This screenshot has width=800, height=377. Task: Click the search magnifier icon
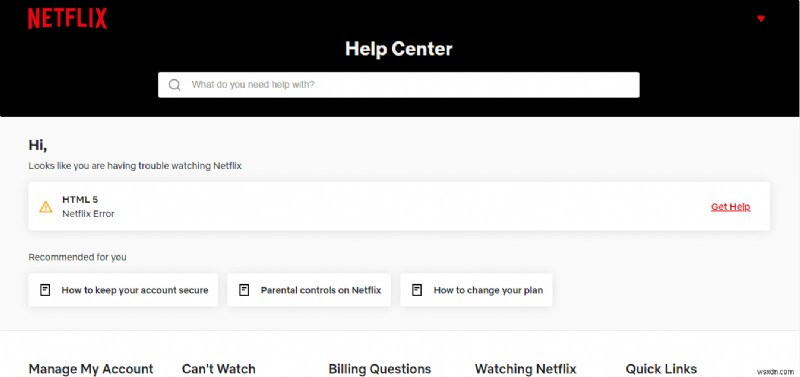point(174,85)
